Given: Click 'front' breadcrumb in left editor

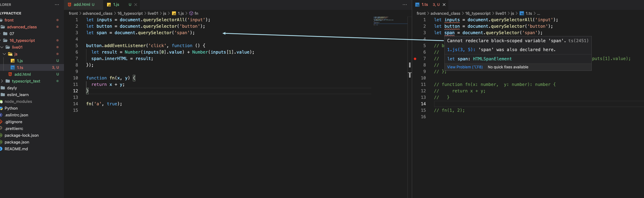Looking at the screenshot, I should (73, 13).
